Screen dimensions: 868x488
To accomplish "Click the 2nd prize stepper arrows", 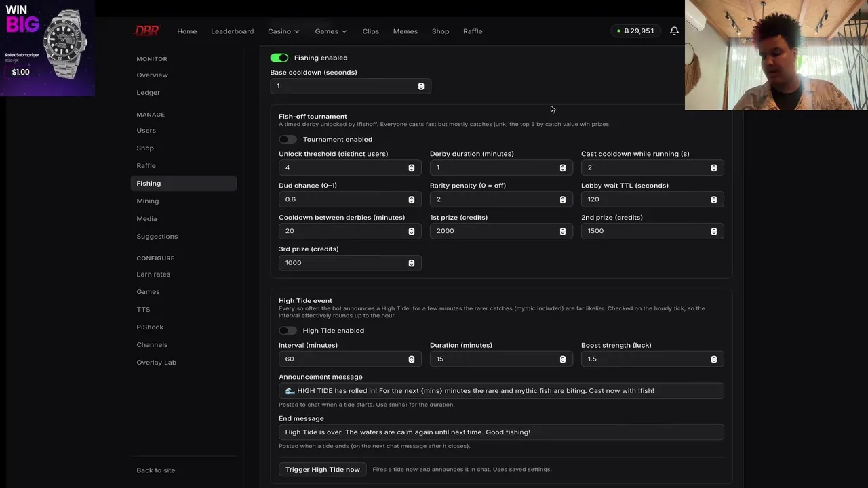I will click(x=713, y=231).
